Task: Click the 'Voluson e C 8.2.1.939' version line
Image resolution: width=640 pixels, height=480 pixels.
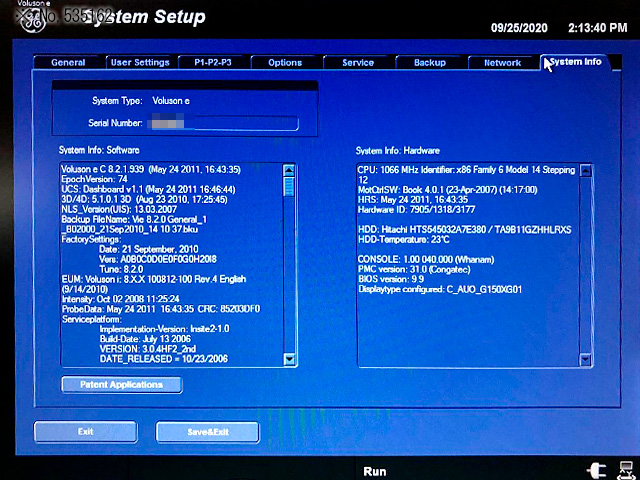Action: coord(151,169)
